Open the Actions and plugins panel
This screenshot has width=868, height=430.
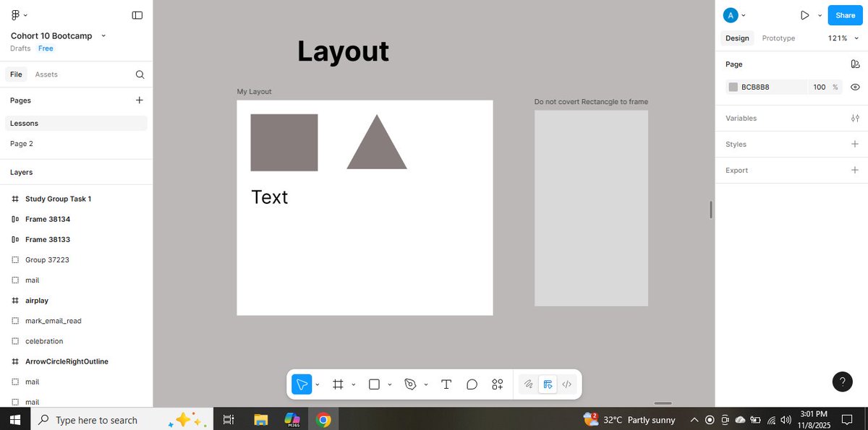tap(497, 384)
